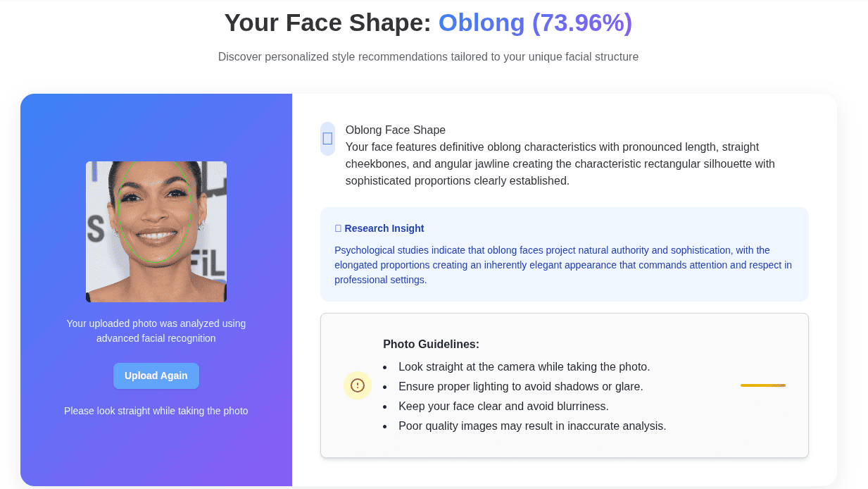Click the psychological studies insight text
868x489 pixels.
pyautogui.click(x=562, y=265)
